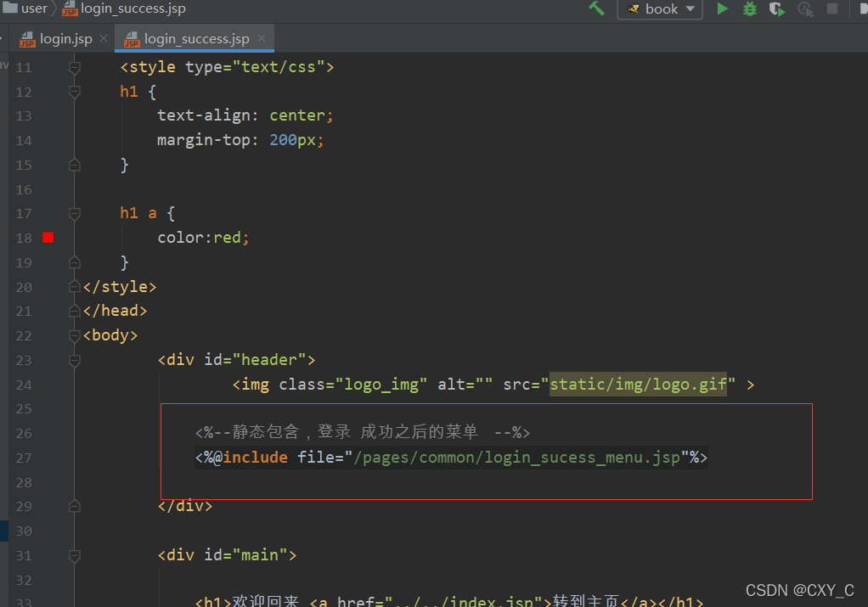Click the profiler run icon
868x607 pixels.
point(805,8)
